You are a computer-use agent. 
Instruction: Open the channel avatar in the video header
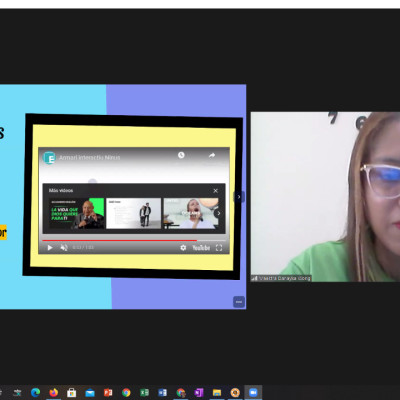(49, 158)
